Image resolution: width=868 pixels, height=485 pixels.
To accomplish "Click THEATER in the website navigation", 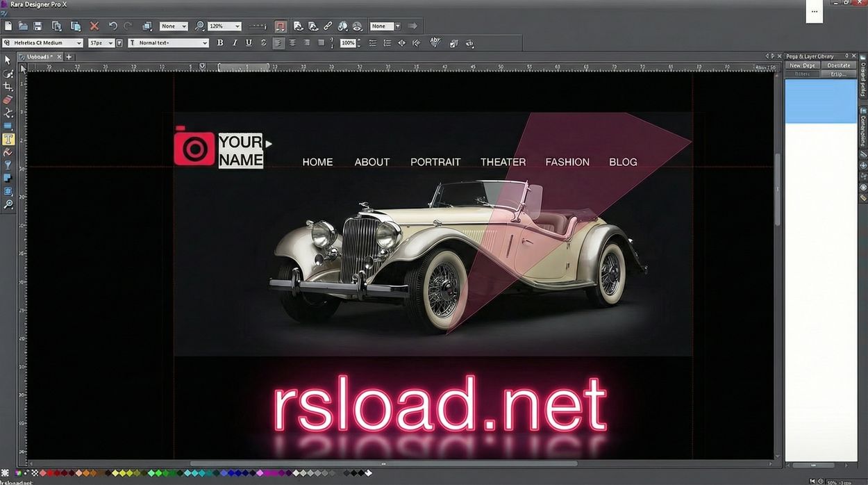I will (x=503, y=162).
